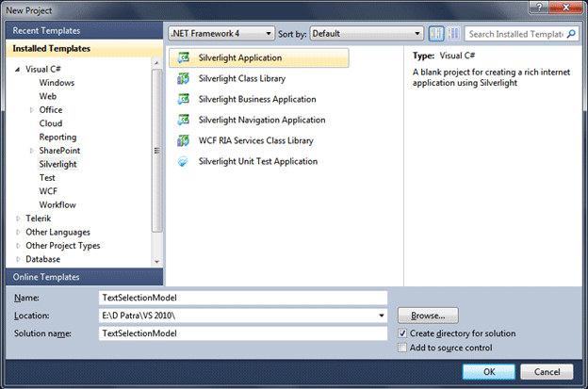588x389 pixels.
Task: Open the Online Templates section
Action: point(85,277)
